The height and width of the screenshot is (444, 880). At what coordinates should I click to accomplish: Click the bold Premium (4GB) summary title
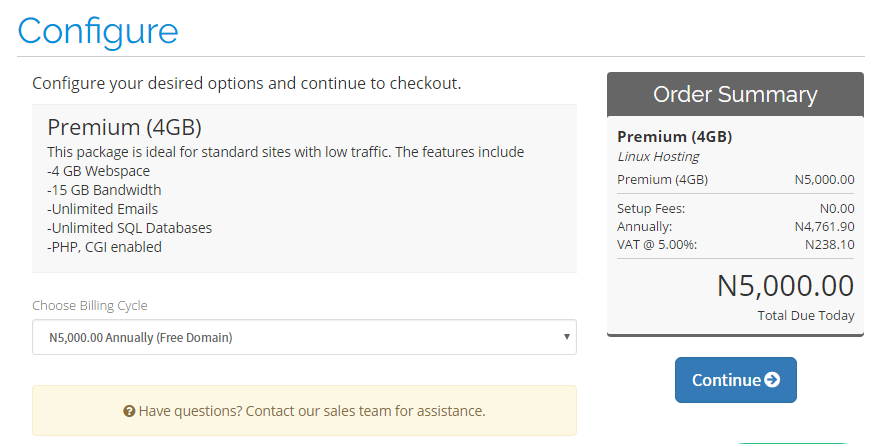675,137
